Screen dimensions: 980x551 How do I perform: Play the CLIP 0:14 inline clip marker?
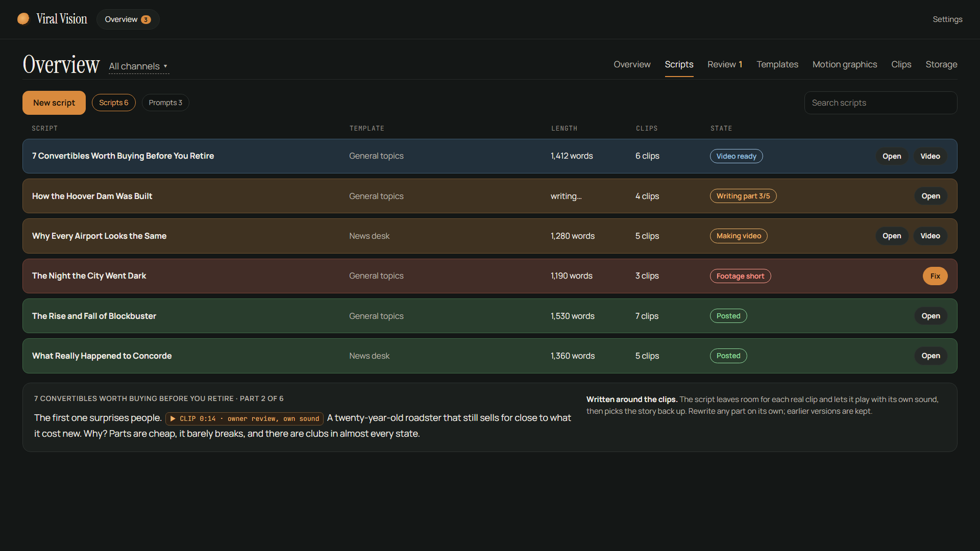click(244, 418)
